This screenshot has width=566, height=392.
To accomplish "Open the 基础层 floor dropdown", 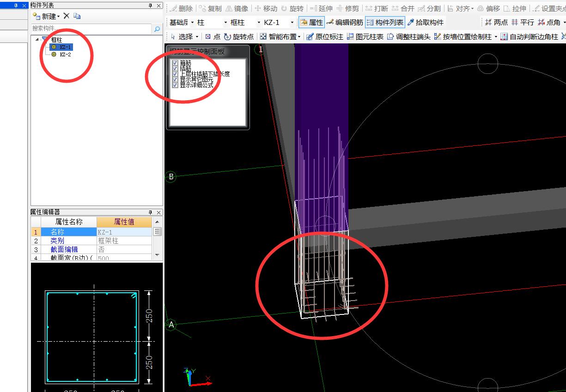I will tap(192, 22).
